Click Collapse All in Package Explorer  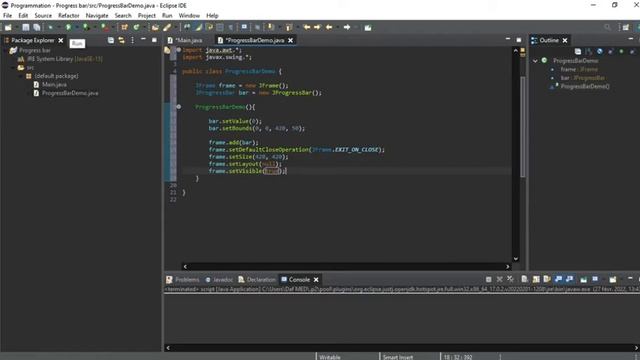[x=111, y=40]
